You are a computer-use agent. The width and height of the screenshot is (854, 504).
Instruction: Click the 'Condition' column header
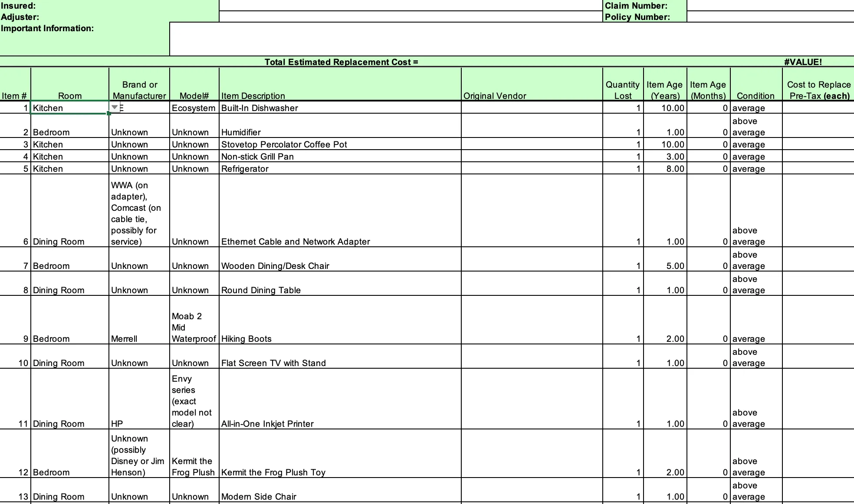pyautogui.click(x=756, y=84)
